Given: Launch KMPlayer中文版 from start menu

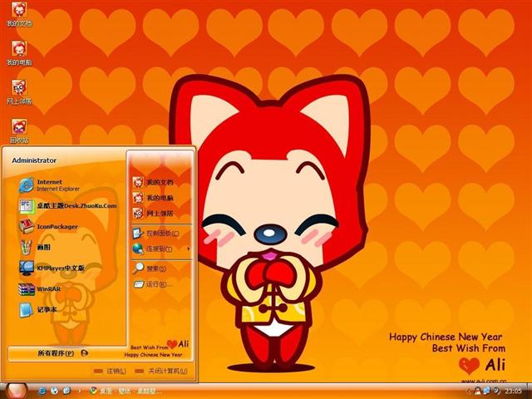Looking at the screenshot, I should pyautogui.click(x=52, y=268).
